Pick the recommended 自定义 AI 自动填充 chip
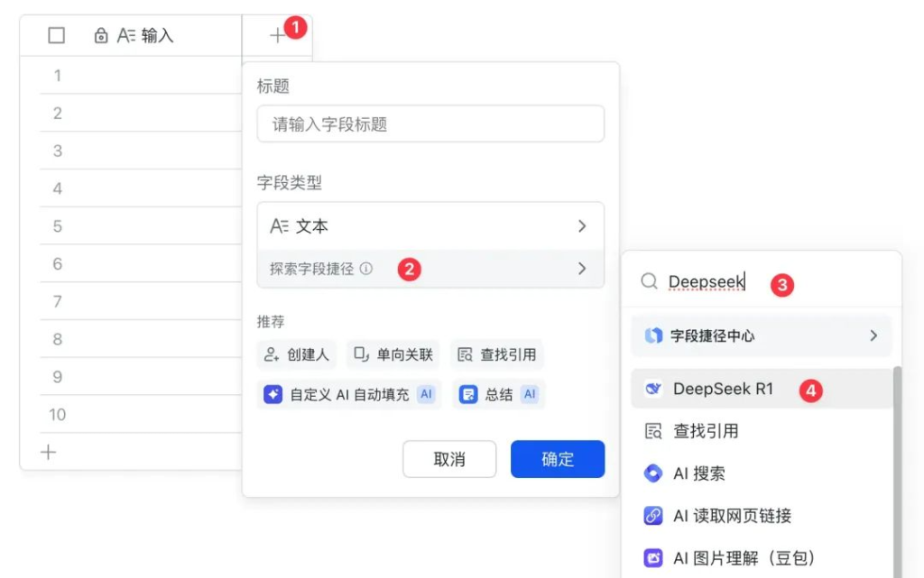 (348, 395)
